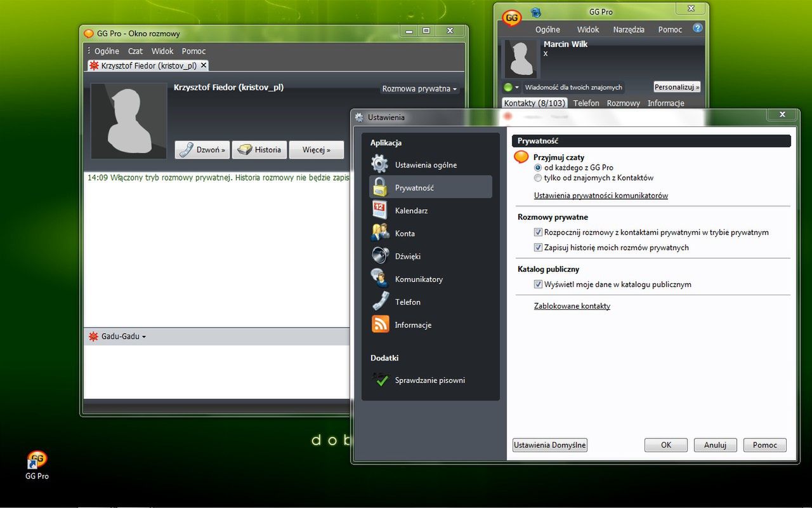Open Ogólne menu in GG Pro window

pyautogui.click(x=547, y=29)
